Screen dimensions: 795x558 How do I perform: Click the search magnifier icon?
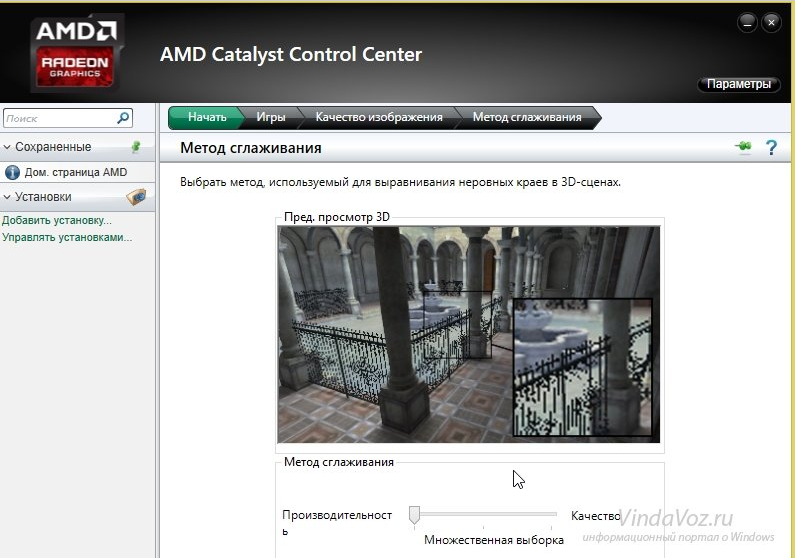point(123,118)
